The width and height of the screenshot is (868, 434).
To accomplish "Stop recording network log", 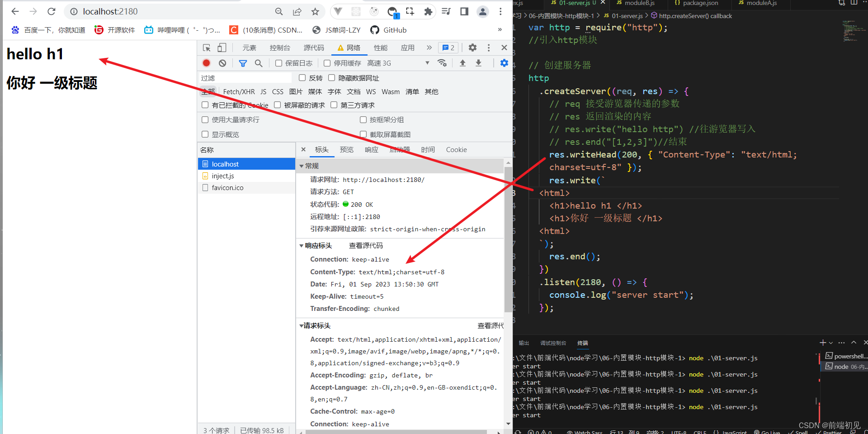I will click(206, 63).
